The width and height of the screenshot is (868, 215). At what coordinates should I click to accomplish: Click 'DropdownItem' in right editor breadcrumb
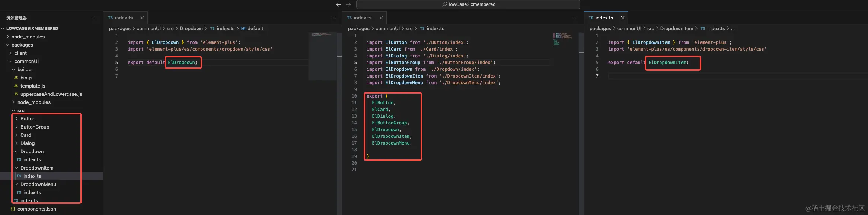pos(677,28)
